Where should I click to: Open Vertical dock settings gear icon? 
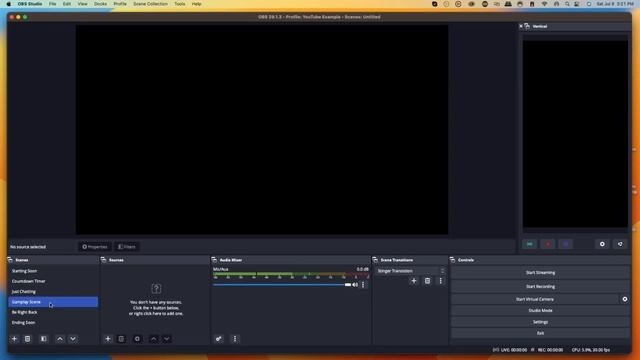tap(602, 244)
